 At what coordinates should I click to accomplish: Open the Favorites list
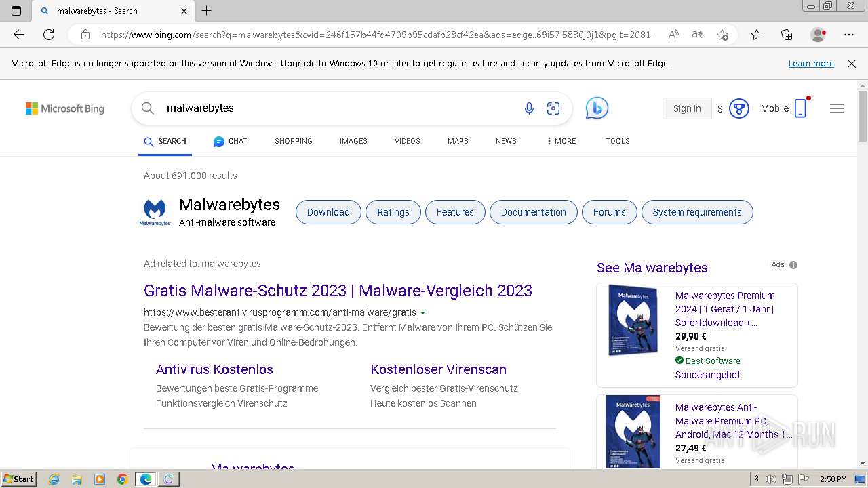point(757,35)
